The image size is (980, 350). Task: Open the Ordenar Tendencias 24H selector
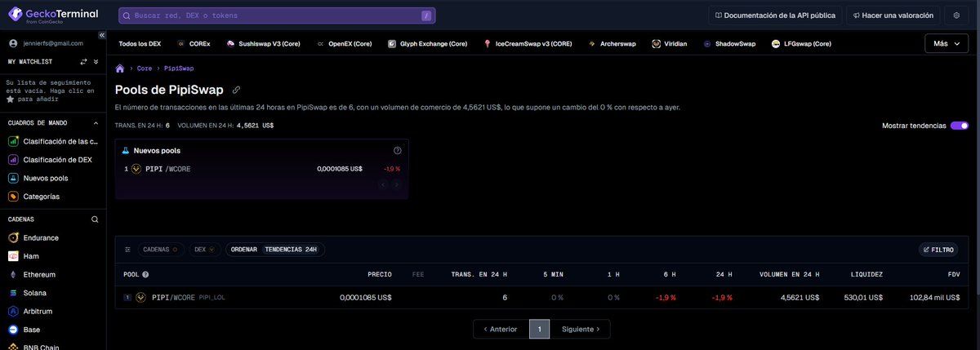click(x=274, y=250)
